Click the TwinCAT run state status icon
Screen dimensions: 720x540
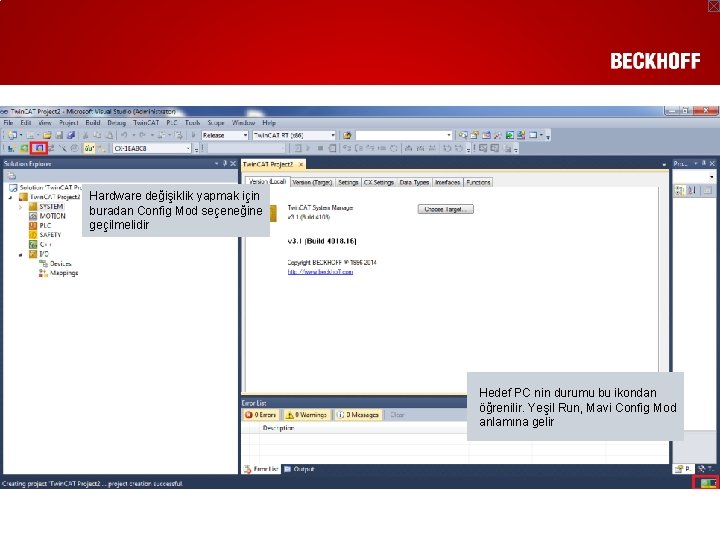point(708,483)
